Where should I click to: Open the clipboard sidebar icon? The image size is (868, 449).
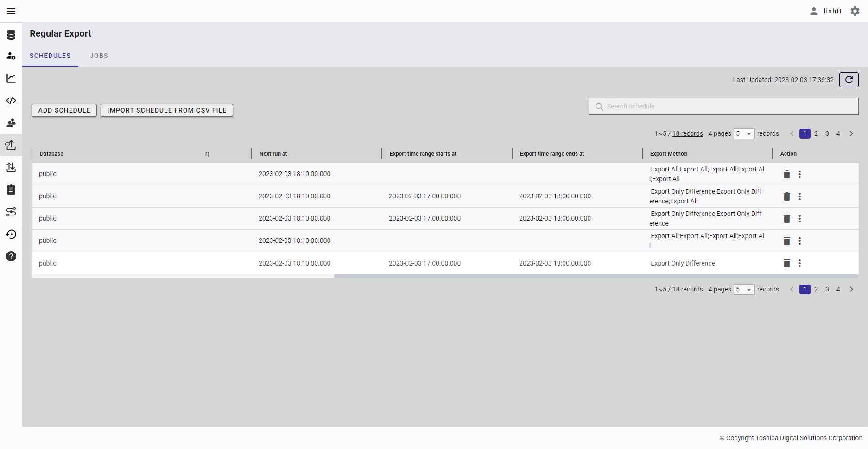tap(11, 190)
